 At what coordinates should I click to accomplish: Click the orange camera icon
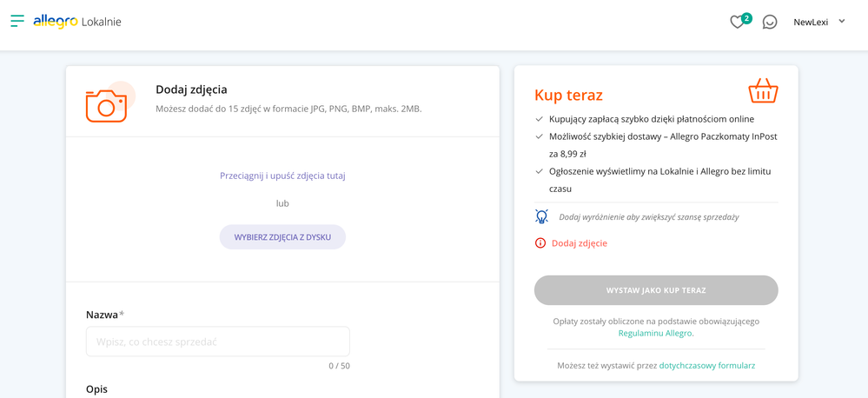[109, 103]
